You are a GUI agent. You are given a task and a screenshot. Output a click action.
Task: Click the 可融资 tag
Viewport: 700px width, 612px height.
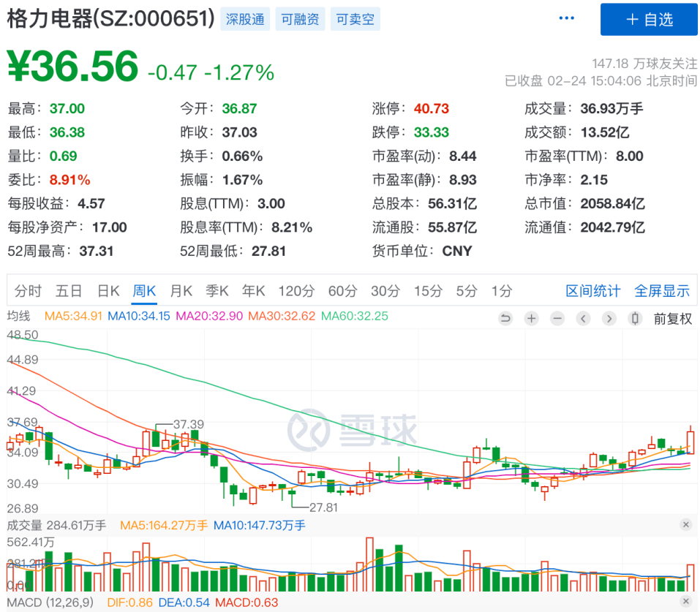300,19
